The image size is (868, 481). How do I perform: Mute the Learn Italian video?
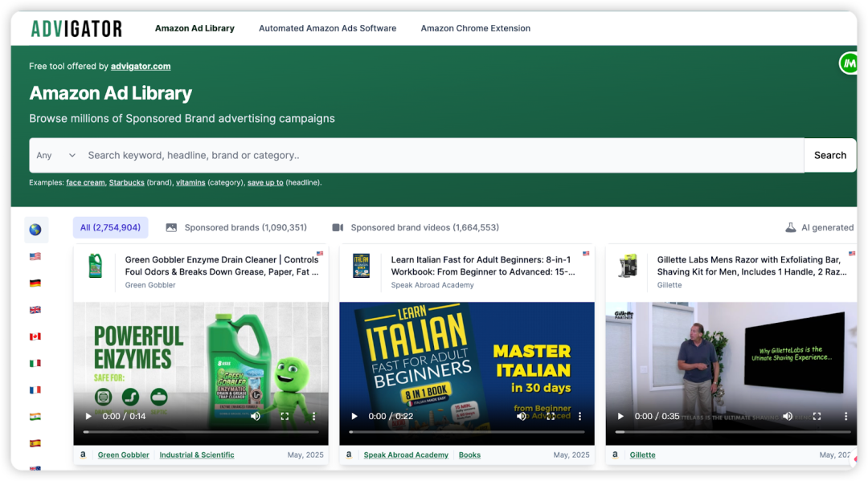click(522, 416)
